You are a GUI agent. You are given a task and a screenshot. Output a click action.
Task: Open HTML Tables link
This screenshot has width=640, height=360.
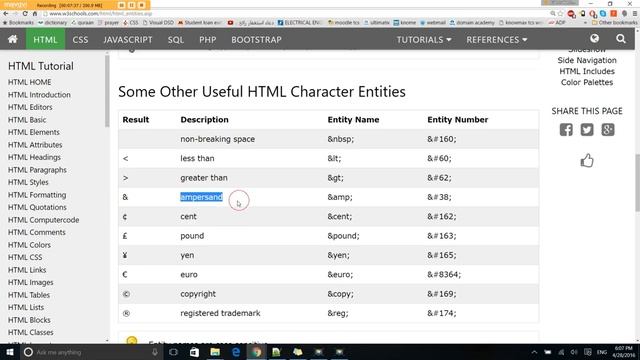pos(29,295)
